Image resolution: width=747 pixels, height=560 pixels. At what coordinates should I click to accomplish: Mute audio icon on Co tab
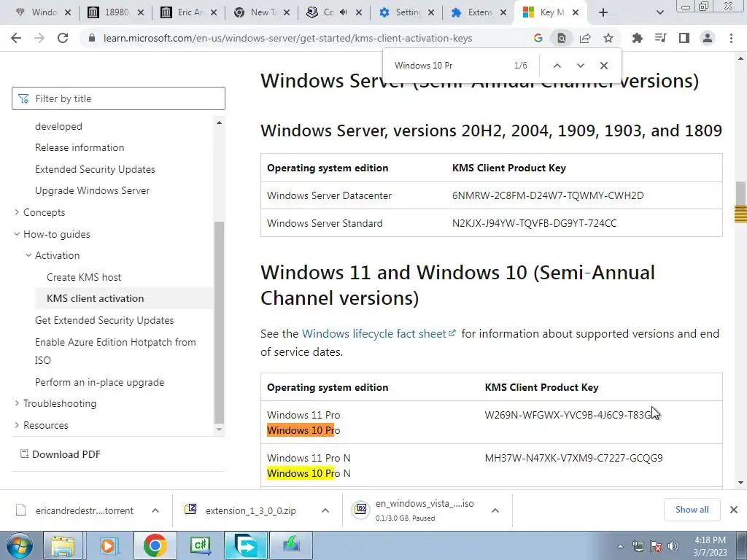[343, 12]
